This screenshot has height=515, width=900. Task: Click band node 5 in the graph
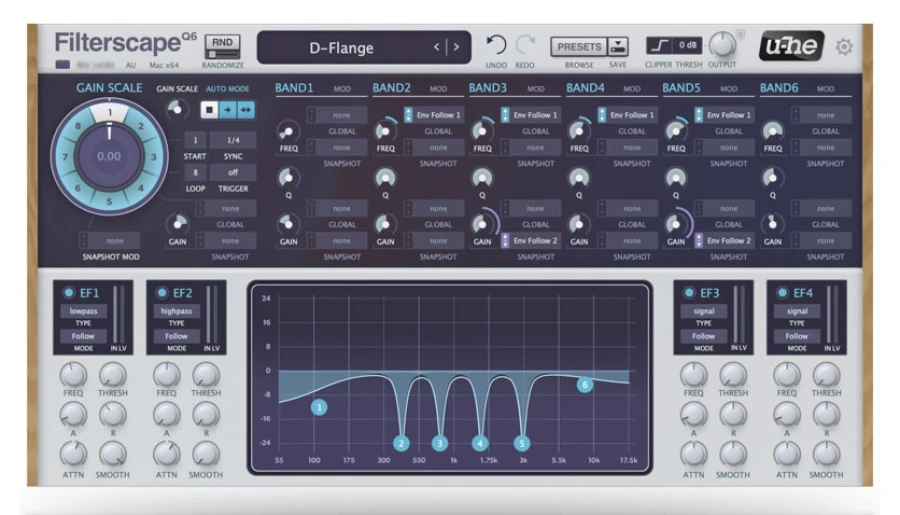click(522, 443)
